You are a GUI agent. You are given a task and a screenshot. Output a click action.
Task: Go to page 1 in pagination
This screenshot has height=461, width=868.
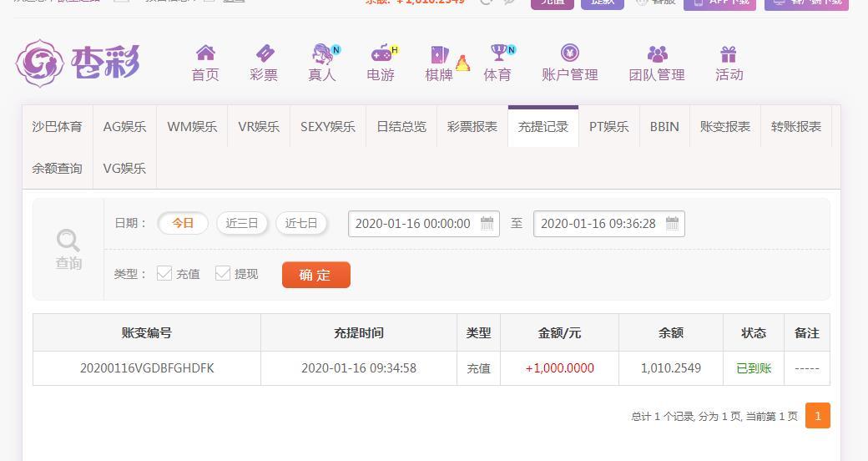point(818,416)
